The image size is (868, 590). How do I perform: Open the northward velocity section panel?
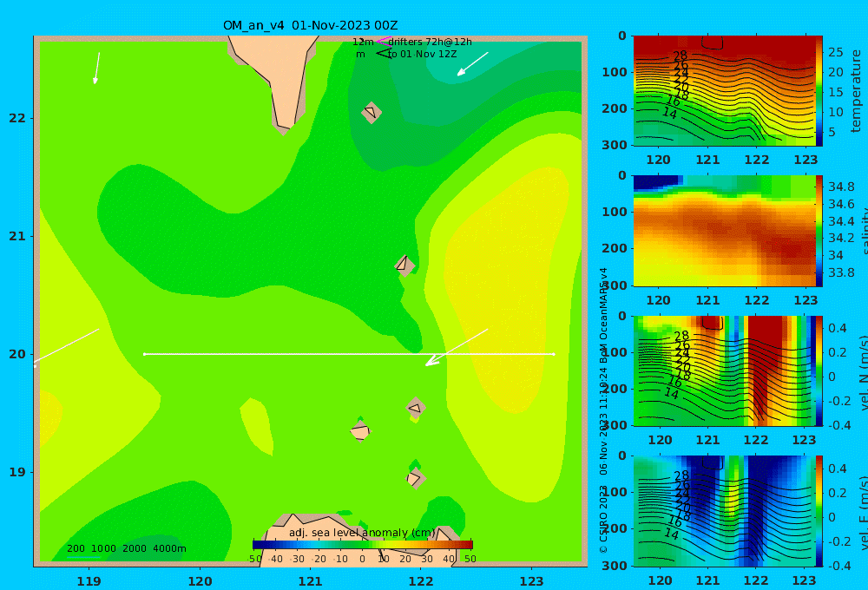click(x=724, y=370)
